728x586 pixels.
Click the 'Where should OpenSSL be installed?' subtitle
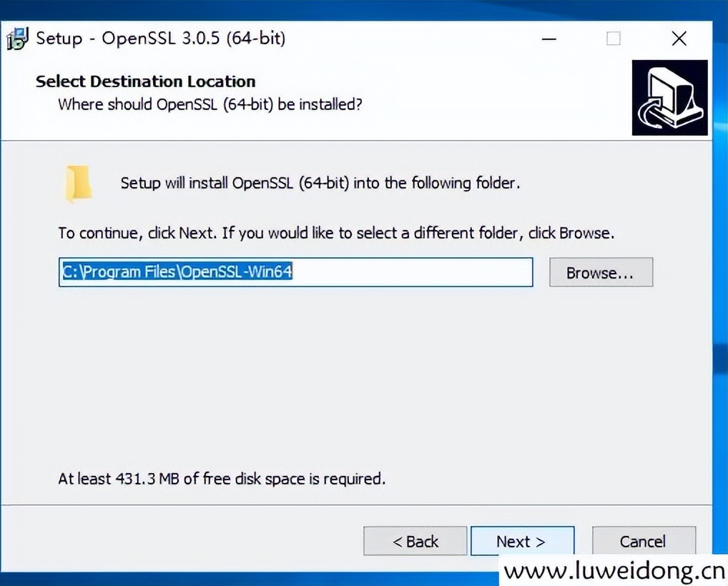point(209,104)
